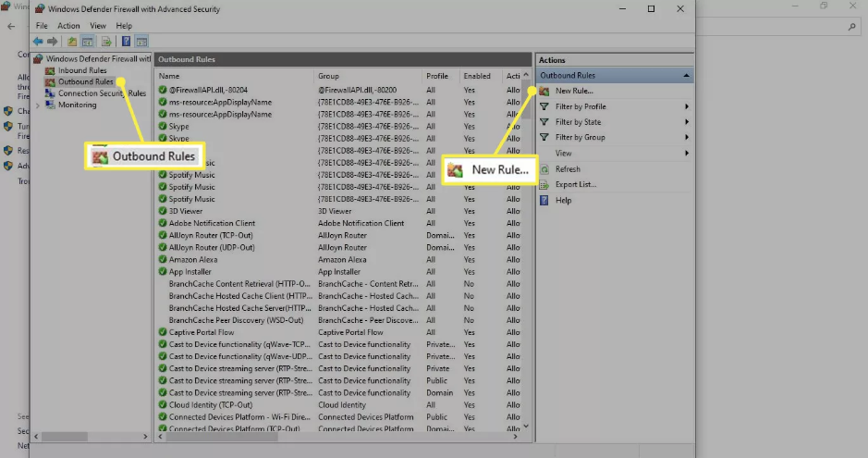This screenshot has height=458, width=868.
Task: Click New Rule... in the Actions pane
Action: tap(574, 91)
